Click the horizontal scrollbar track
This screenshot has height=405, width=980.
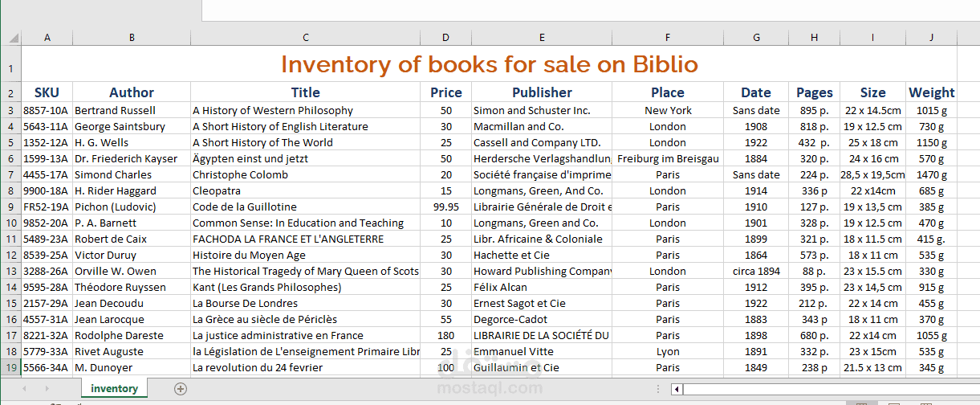tap(831, 390)
